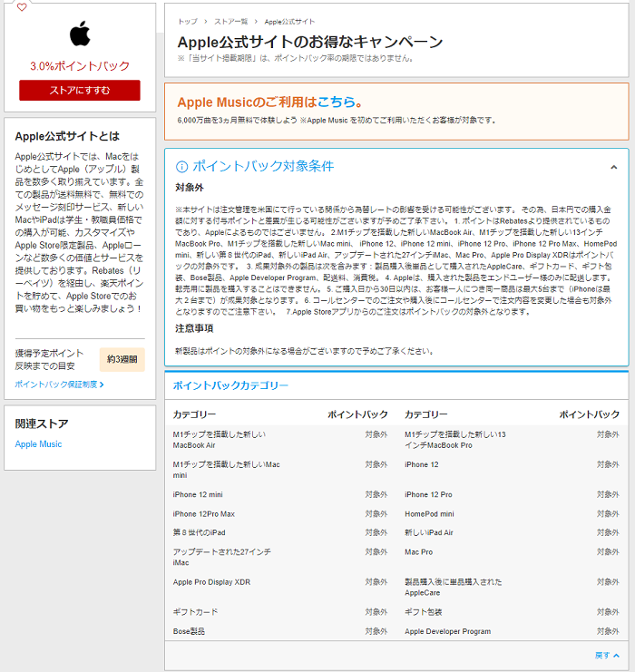635x672 pixels.
Task: Select the iPhone 12 Pro category cell
Action: click(428, 494)
